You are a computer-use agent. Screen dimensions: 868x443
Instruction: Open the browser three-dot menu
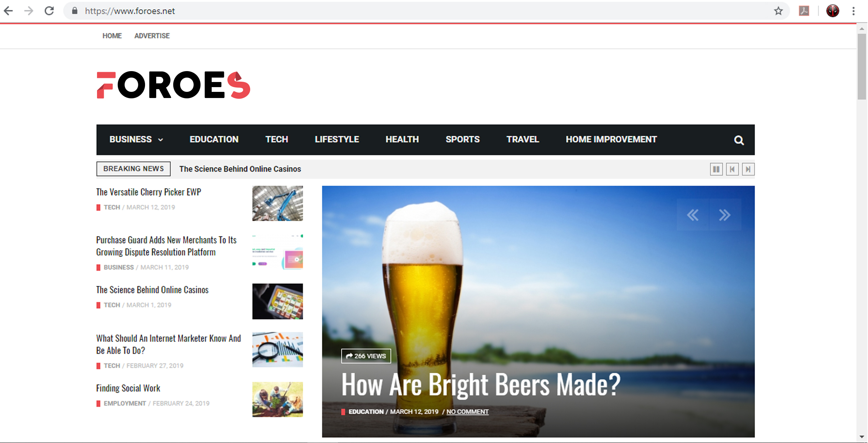[853, 11]
